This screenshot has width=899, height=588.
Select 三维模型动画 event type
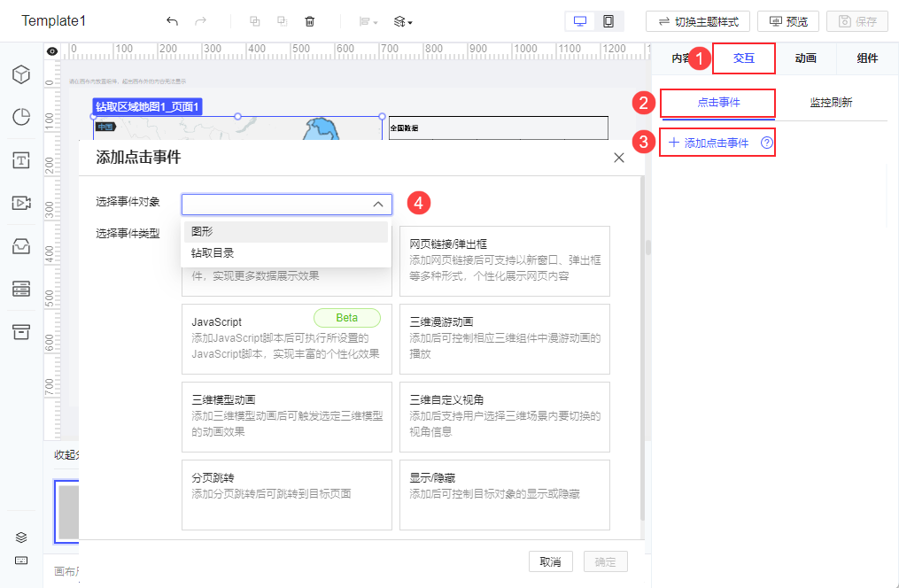287,416
